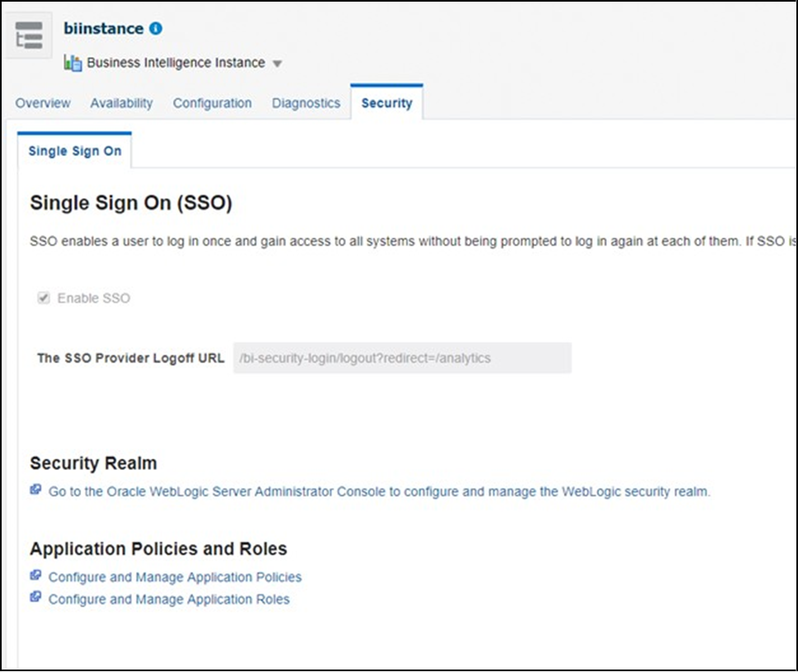Toggle the Enable SSO checkbox
The image size is (798, 672).
coord(43,298)
